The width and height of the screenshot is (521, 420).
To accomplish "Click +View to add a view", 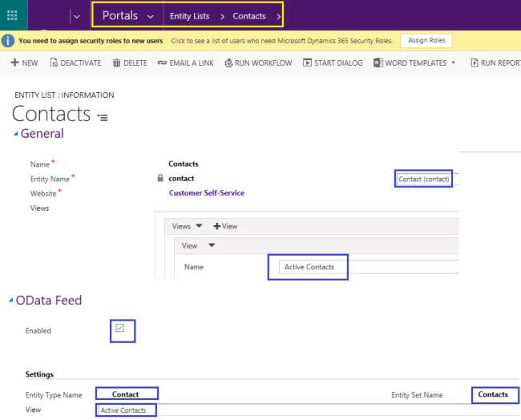I will pyautogui.click(x=225, y=226).
